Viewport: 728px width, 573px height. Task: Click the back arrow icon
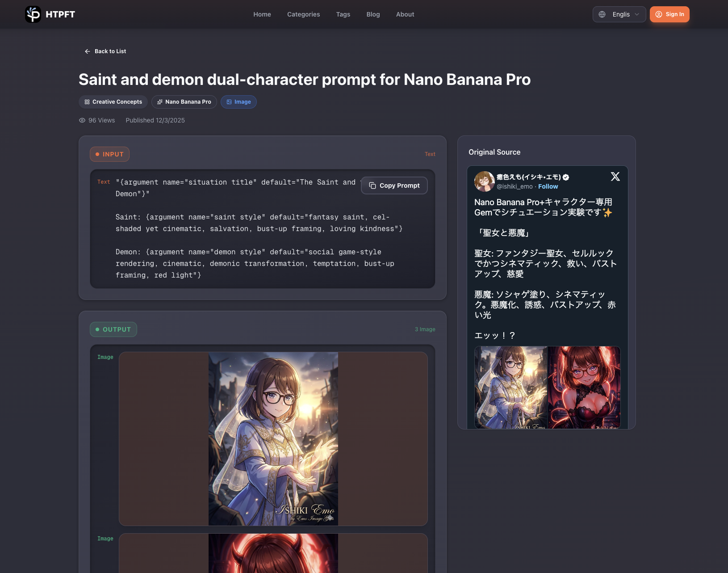point(88,51)
